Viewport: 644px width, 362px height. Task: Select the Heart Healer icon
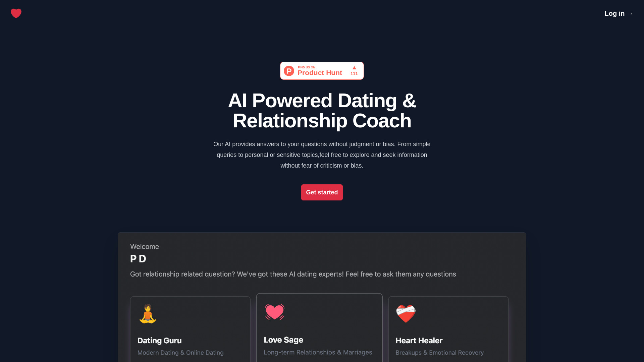coord(405,314)
